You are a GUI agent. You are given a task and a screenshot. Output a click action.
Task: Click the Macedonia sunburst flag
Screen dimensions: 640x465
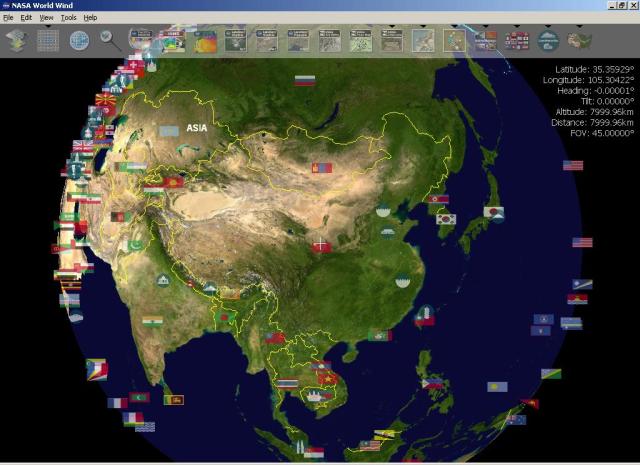pos(105,99)
